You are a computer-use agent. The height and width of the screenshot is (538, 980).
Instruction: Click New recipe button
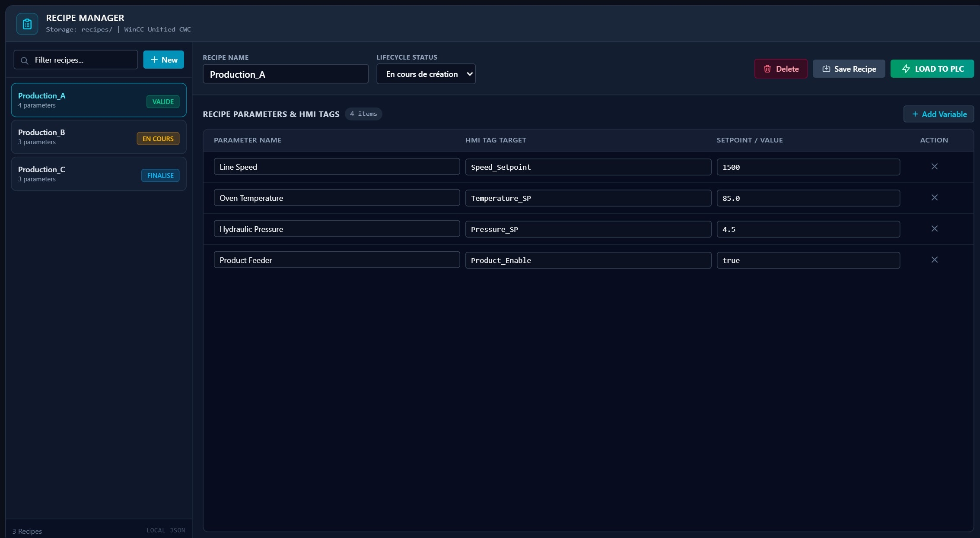tap(163, 60)
